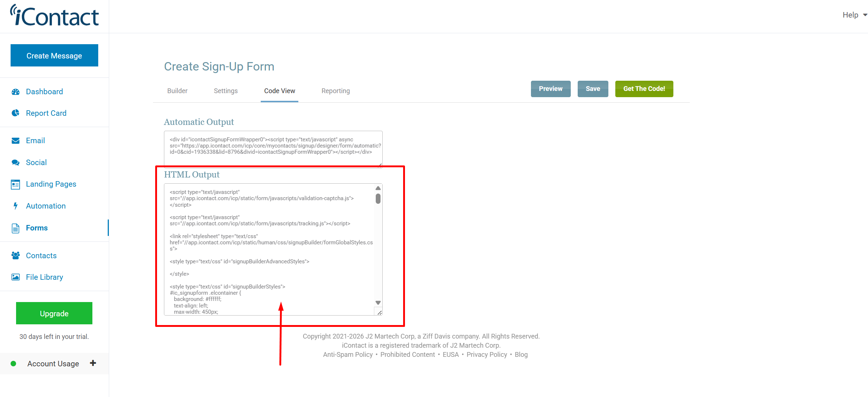Click the Automation lightning bolt icon
Viewport: 868px width, 397px height.
[x=15, y=206]
